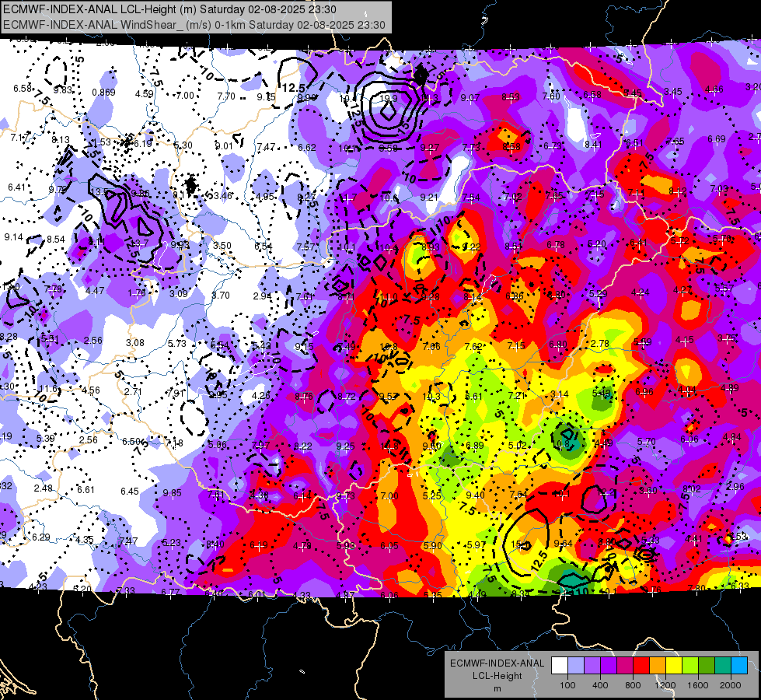Viewport: 761px width, 700px height.
Task: Click the 2.71 grid value
Action: tap(133, 391)
